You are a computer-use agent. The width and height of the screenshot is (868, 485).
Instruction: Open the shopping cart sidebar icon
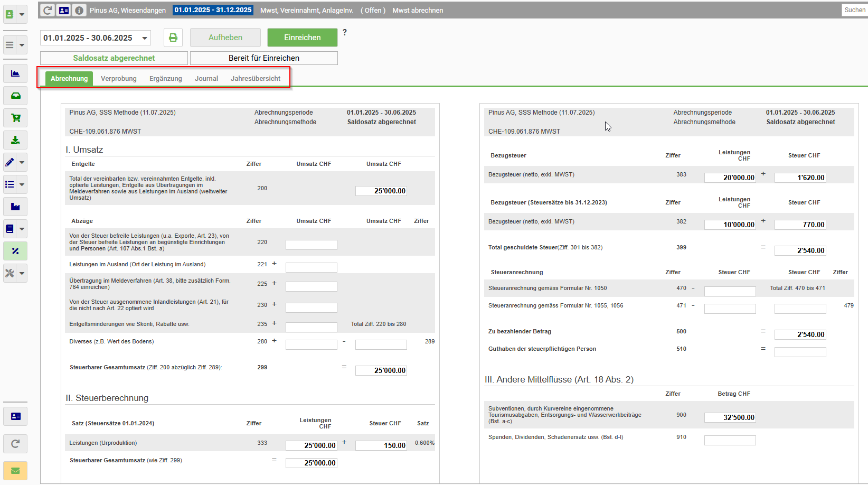tap(15, 118)
